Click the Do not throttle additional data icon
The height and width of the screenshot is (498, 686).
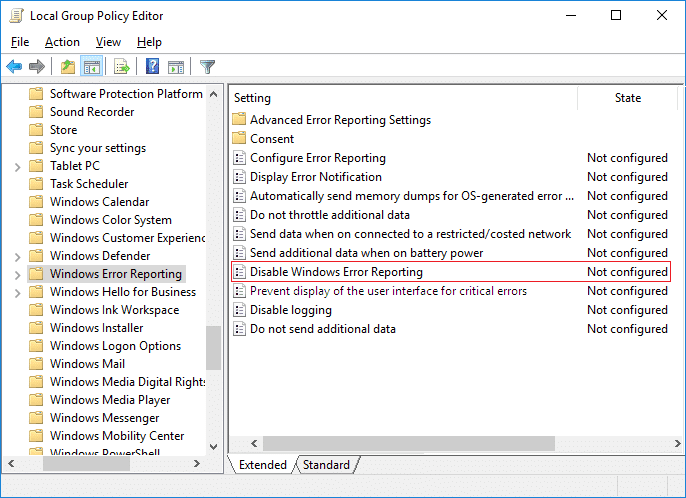pyautogui.click(x=239, y=214)
